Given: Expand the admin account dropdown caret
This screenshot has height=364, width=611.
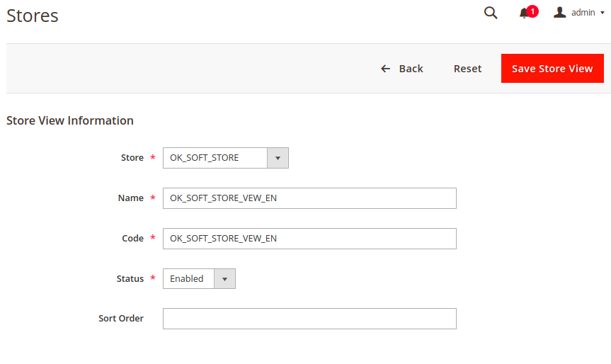Looking at the screenshot, I should pyautogui.click(x=603, y=13).
